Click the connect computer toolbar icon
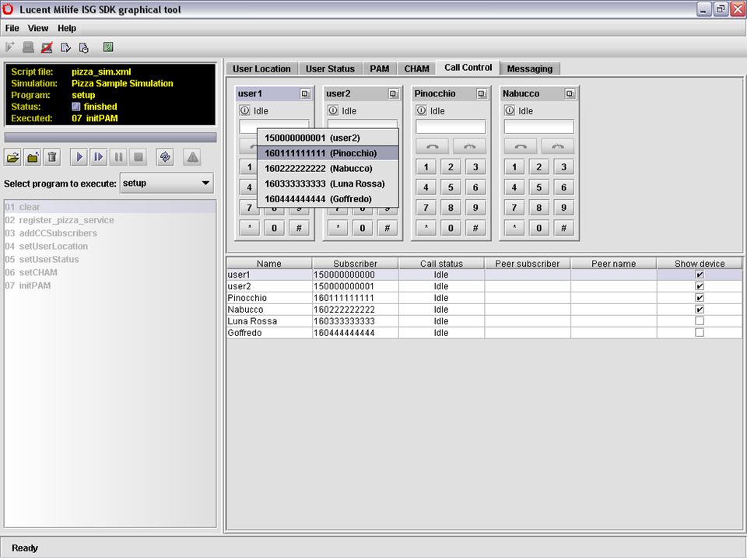This screenshot has height=560, width=747. click(28, 47)
